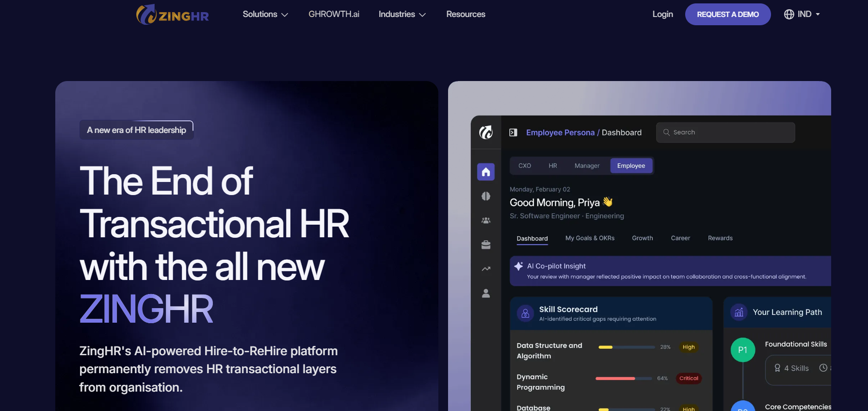The height and width of the screenshot is (411, 868).
Task: Click the "Foundational Skills" heading
Action: (x=796, y=344)
